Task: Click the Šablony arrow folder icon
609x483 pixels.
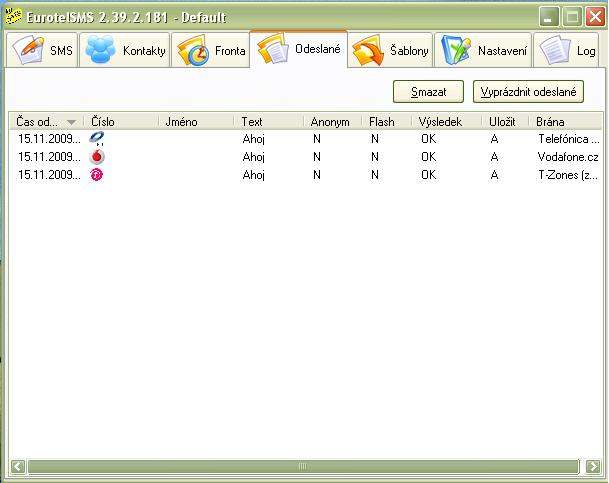Action: pyautogui.click(x=367, y=50)
